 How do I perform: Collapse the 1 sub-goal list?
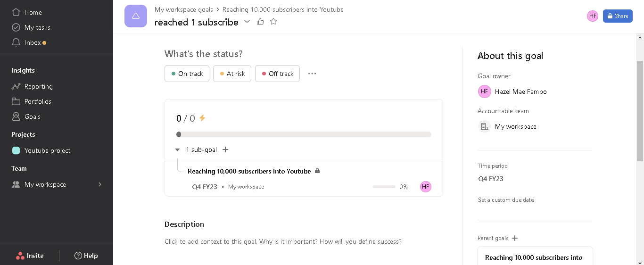coord(177,149)
